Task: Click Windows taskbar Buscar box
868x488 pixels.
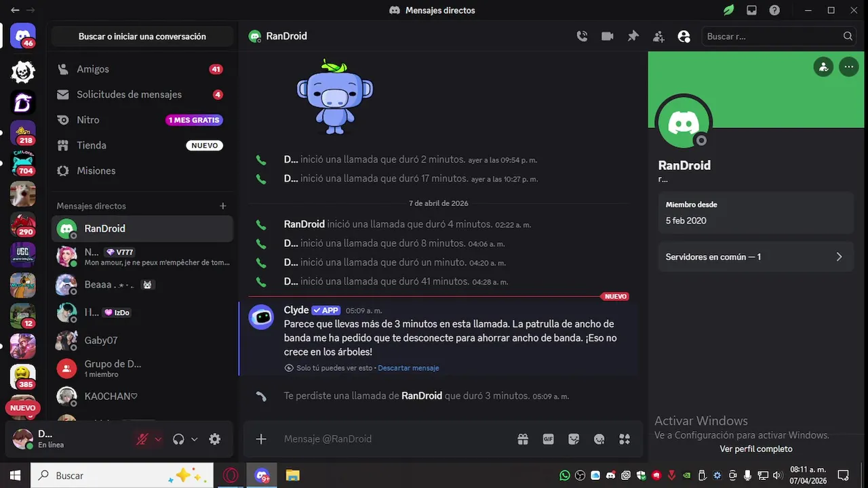Action: (x=123, y=476)
